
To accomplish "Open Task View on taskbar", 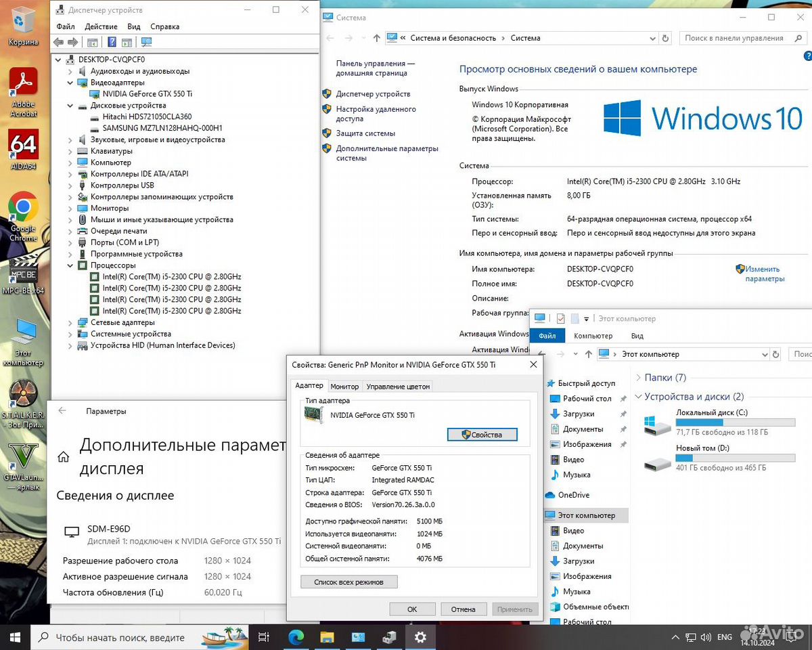I will 264,637.
